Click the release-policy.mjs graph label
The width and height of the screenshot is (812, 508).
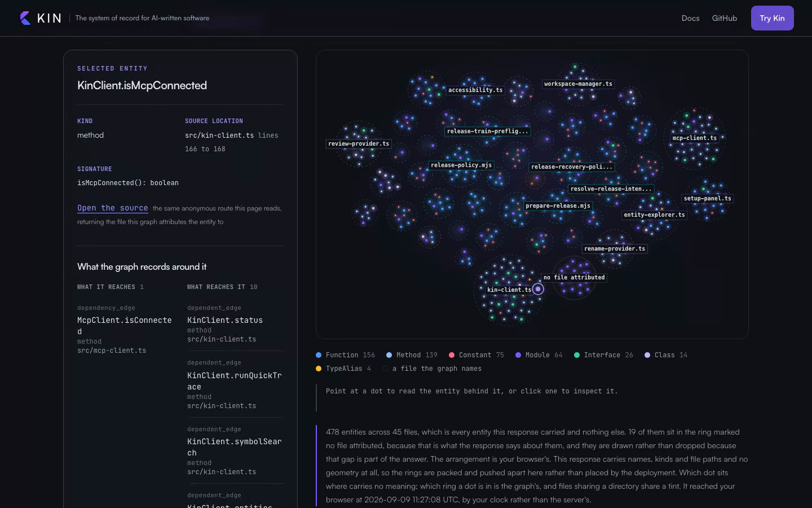(461, 165)
